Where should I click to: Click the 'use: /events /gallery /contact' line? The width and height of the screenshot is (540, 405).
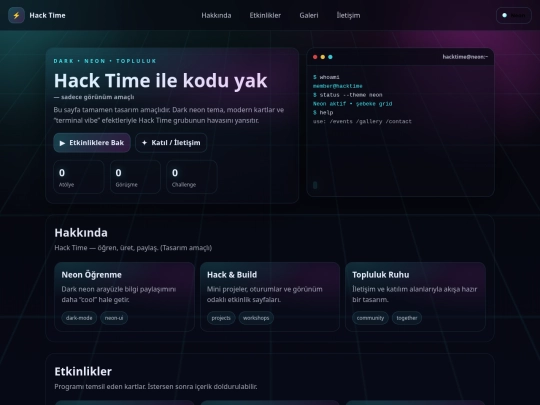coord(362,121)
